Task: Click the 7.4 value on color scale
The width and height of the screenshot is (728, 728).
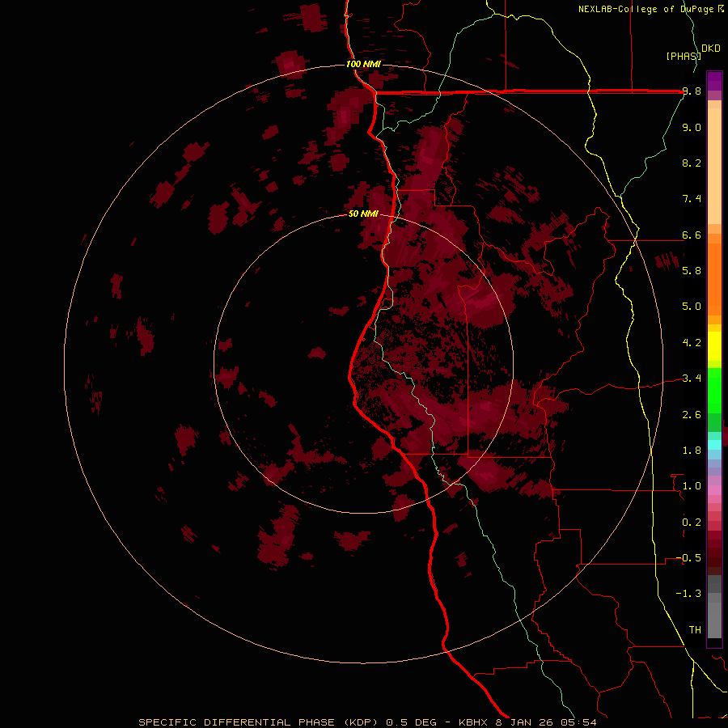Action: pyautogui.click(x=692, y=199)
